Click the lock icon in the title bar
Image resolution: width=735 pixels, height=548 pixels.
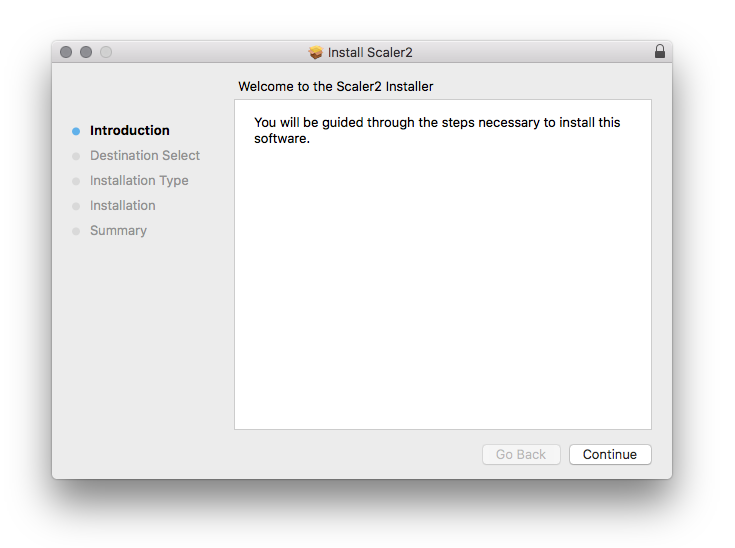point(660,52)
